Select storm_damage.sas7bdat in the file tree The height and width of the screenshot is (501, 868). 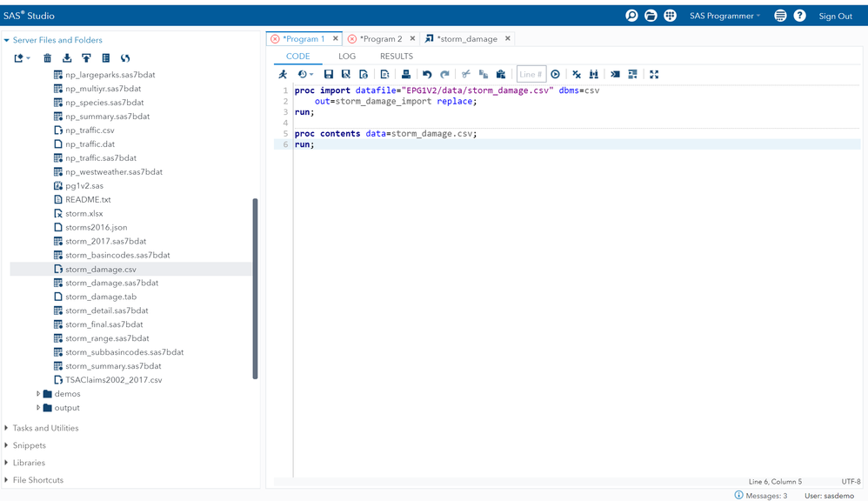click(111, 283)
